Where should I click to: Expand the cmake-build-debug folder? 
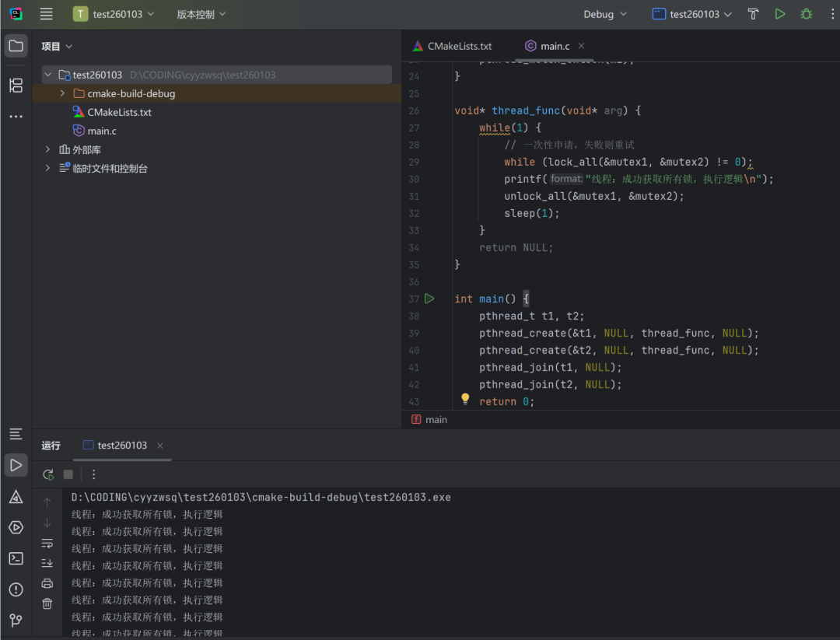click(63, 93)
